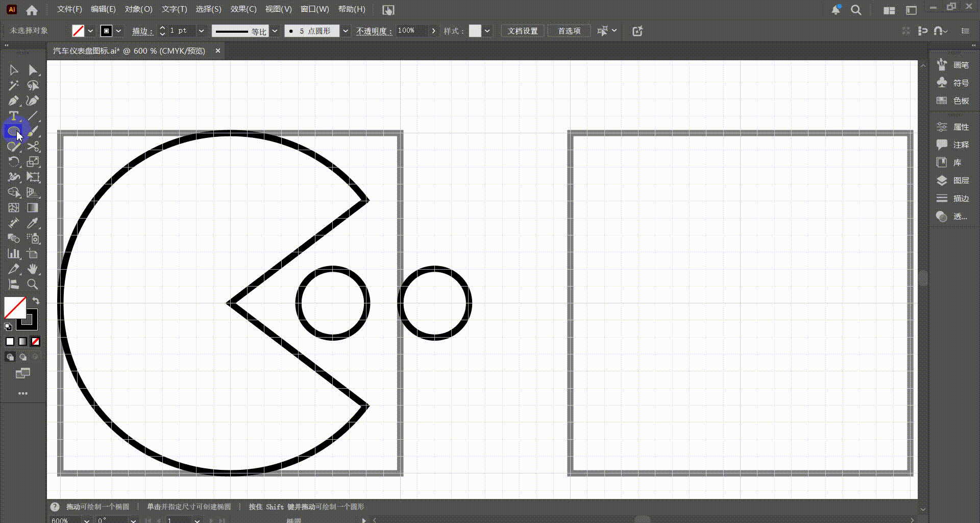This screenshot has height=523, width=980.
Task: Choose the Column Graph tool
Action: point(14,254)
